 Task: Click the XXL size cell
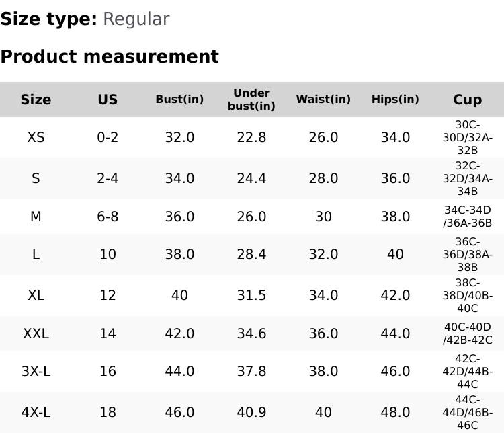pos(36,333)
